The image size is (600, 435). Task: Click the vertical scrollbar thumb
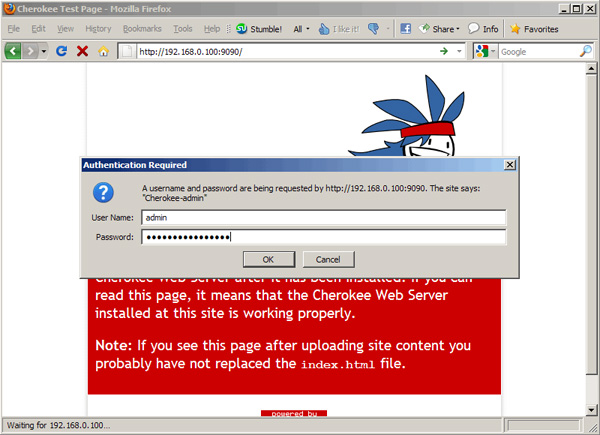[591, 225]
